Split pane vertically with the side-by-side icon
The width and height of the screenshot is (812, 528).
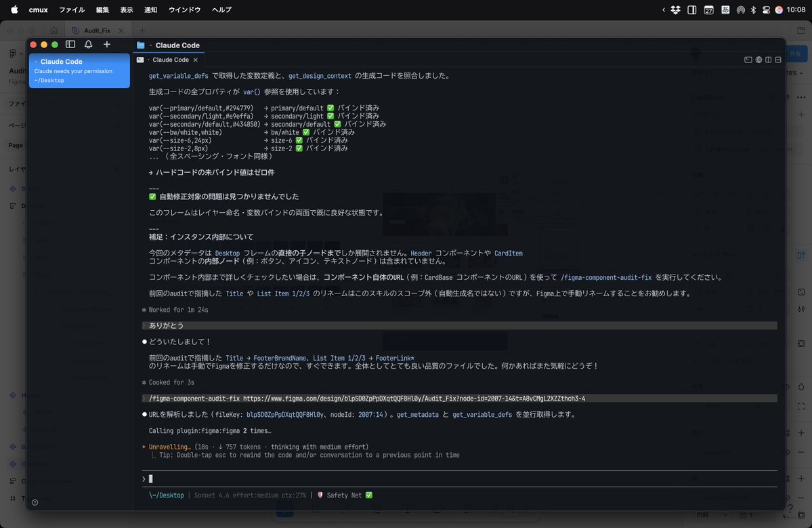[x=769, y=60]
